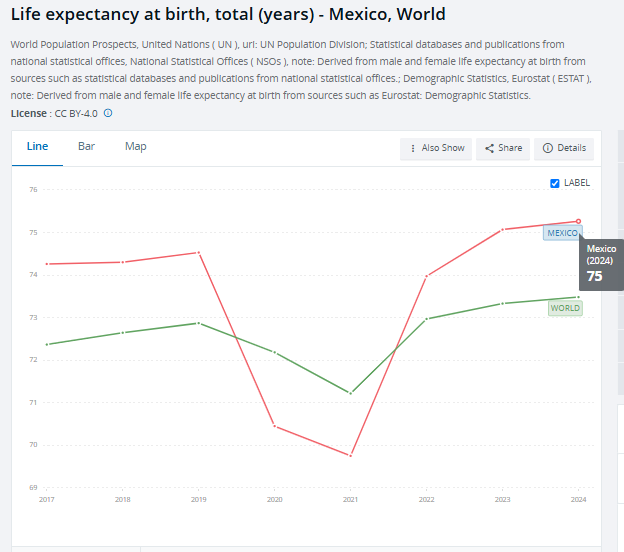This screenshot has width=624, height=552.
Task: Click the chart title heading
Action: [x=228, y=14]
